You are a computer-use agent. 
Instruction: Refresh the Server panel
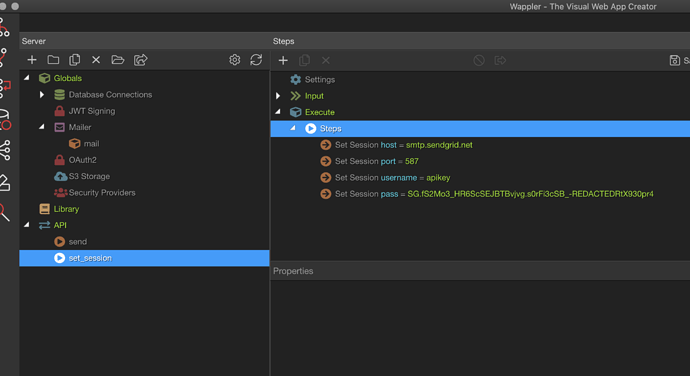256,60
